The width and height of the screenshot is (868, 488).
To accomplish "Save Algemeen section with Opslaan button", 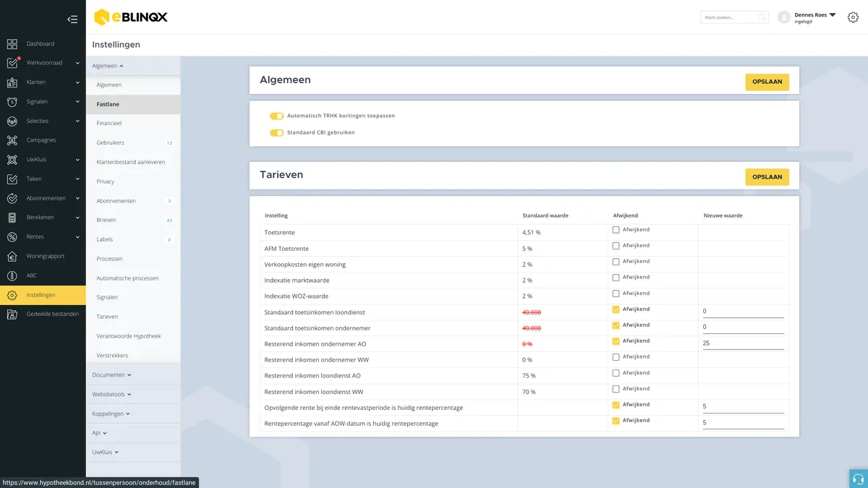I will 767,82.
